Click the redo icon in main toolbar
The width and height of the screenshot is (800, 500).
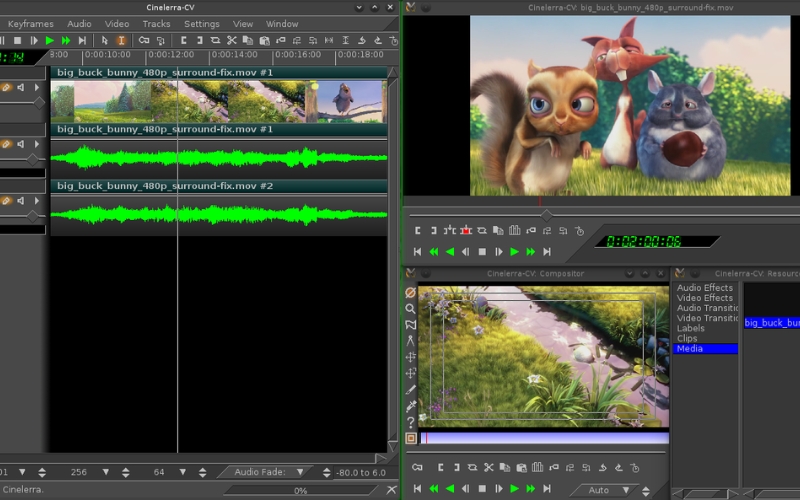[378, 40]
